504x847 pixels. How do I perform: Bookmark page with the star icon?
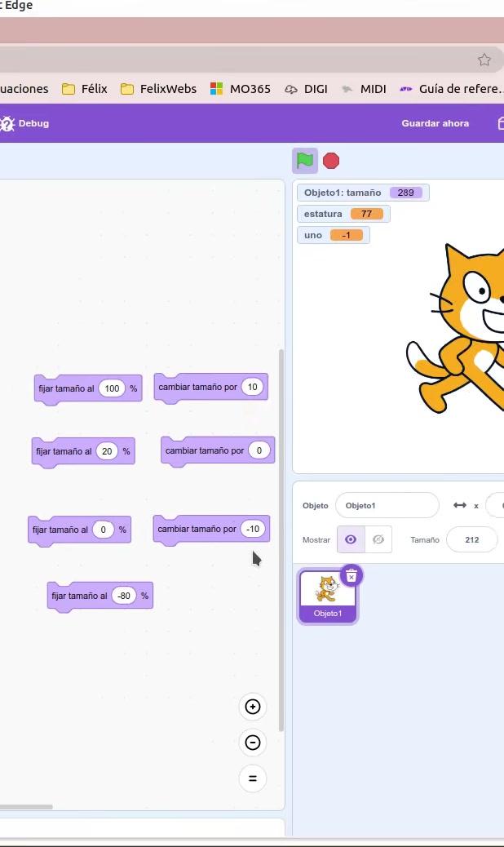click(484, 60)
